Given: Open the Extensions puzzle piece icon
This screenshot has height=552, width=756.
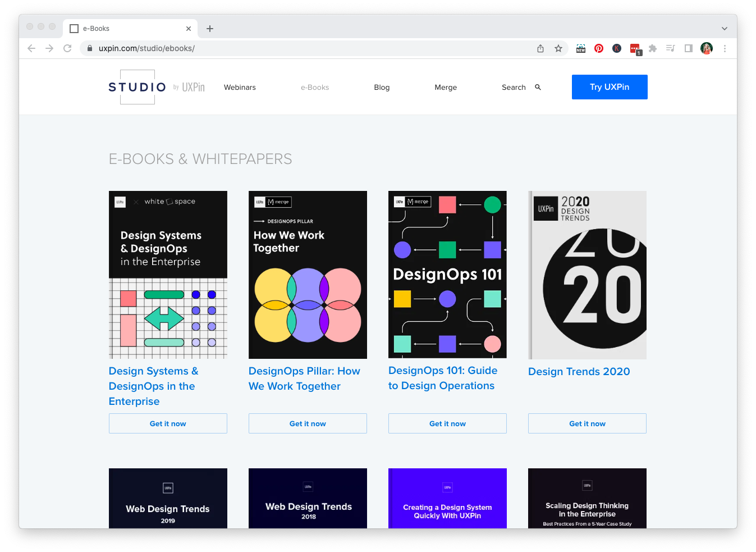Looking at the screenshot, I should click(653, 48).
